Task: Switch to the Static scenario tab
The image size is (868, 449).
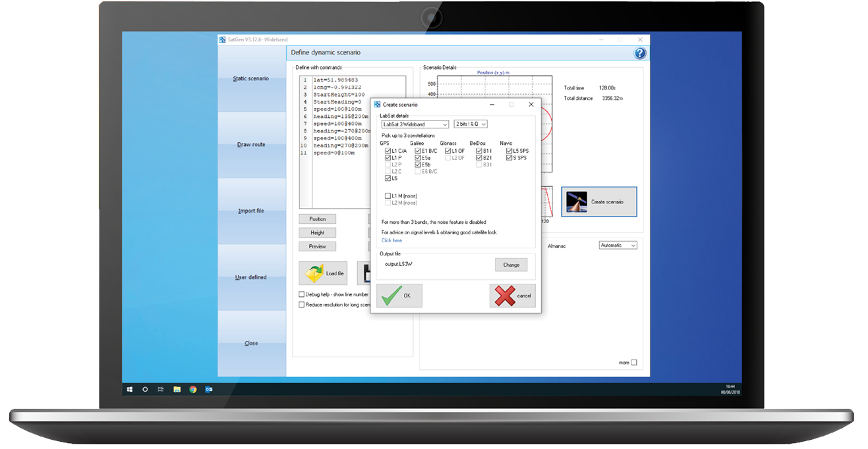Action: (251, 79)
